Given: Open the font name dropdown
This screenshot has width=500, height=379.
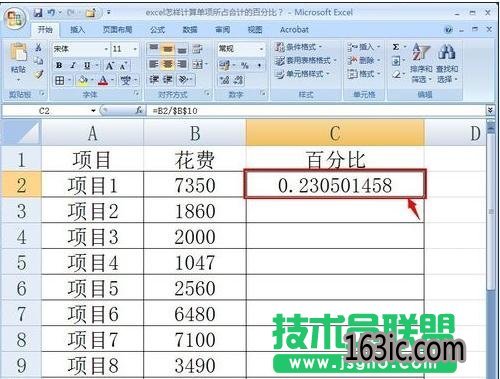Looking at the screenshot, I should point(106,49).
